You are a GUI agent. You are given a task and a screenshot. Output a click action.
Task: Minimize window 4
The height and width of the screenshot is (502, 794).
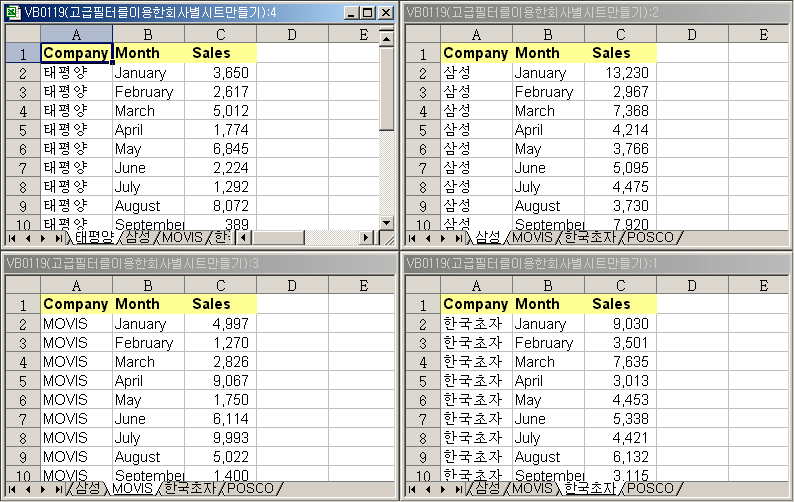351,13
